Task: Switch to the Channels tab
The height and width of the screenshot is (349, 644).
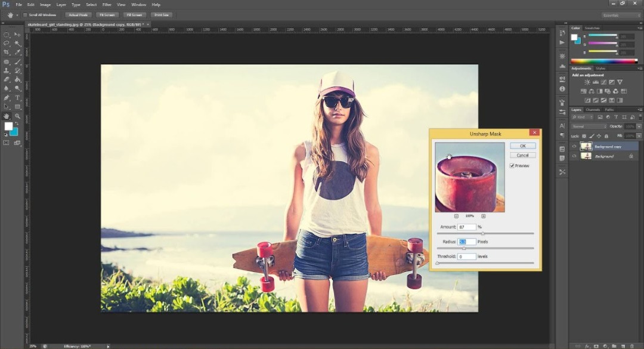Action: [593, 110]
